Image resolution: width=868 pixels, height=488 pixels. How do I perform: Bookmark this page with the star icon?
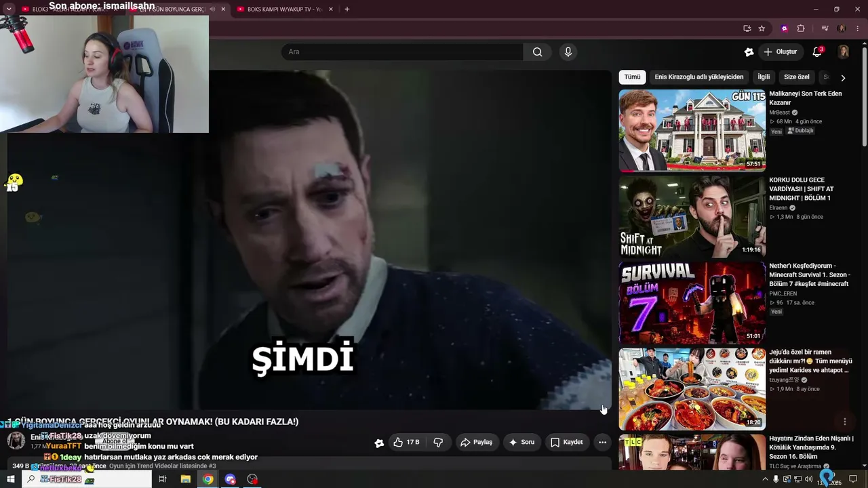click(762, 28)
